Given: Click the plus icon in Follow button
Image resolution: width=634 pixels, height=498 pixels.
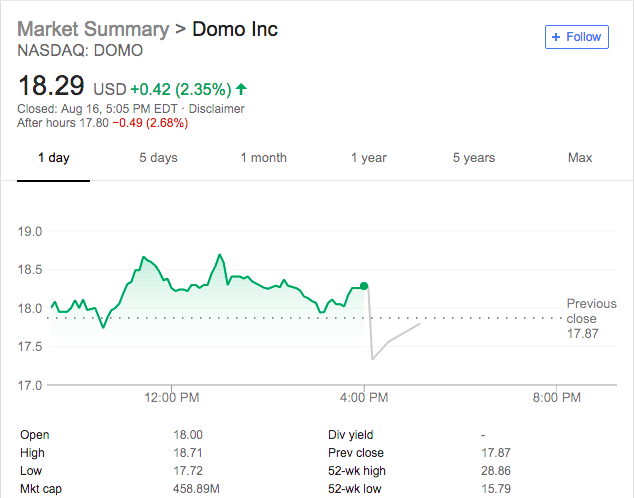Looking at the screenshot, I should (556, 37).
